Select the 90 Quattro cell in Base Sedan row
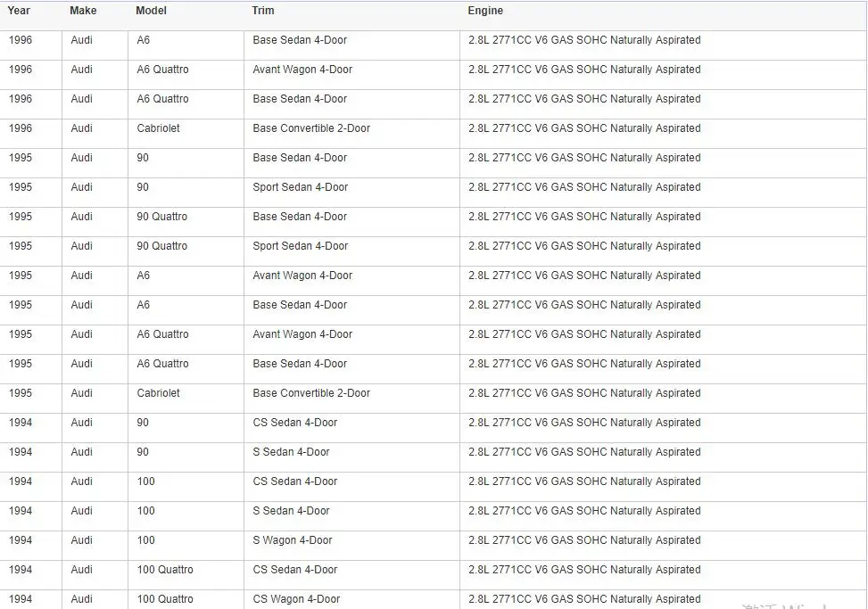 click(x=162, y=217)
